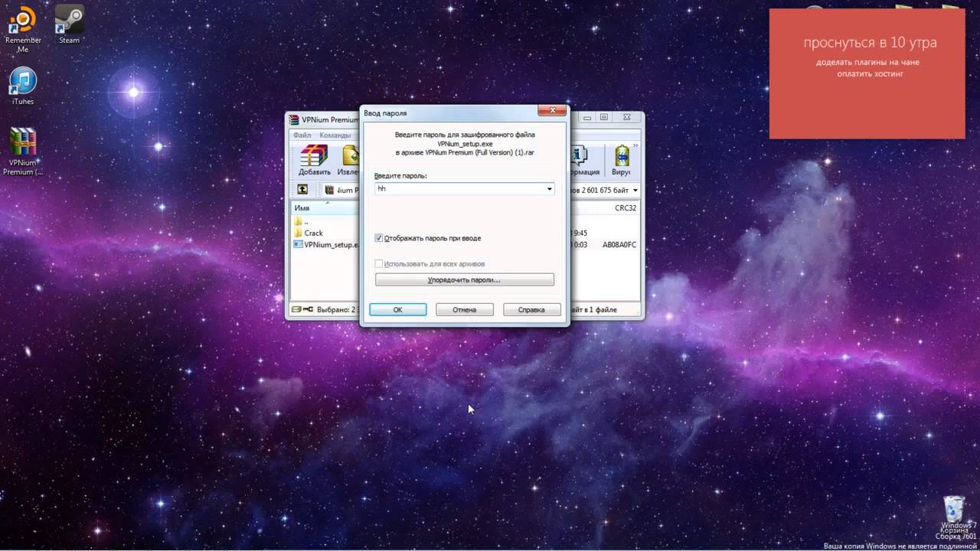Click the red sticky note reminder
980x551 pixels.
pos(867,73)
